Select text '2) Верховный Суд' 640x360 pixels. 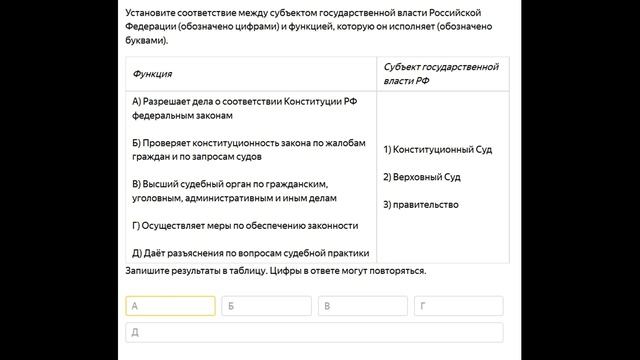(422, 177)
